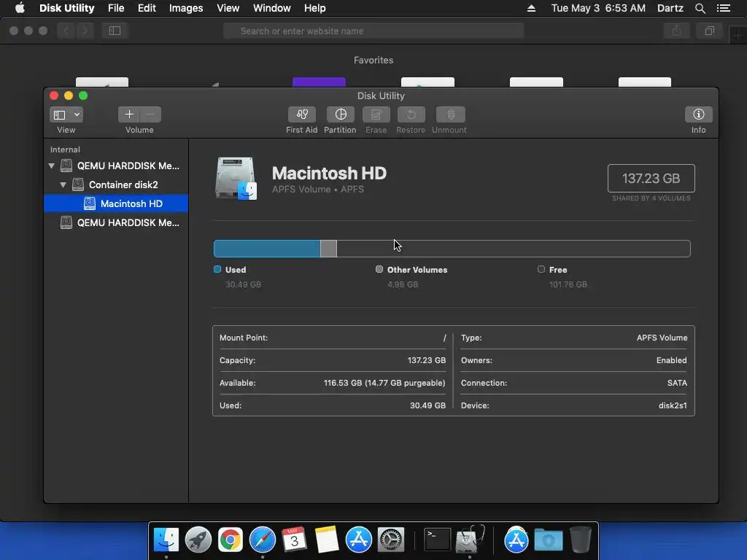Viewport: 747px width, 560px height.
Task: Open Notes from the Dock
Action: (x=327, y=540)
